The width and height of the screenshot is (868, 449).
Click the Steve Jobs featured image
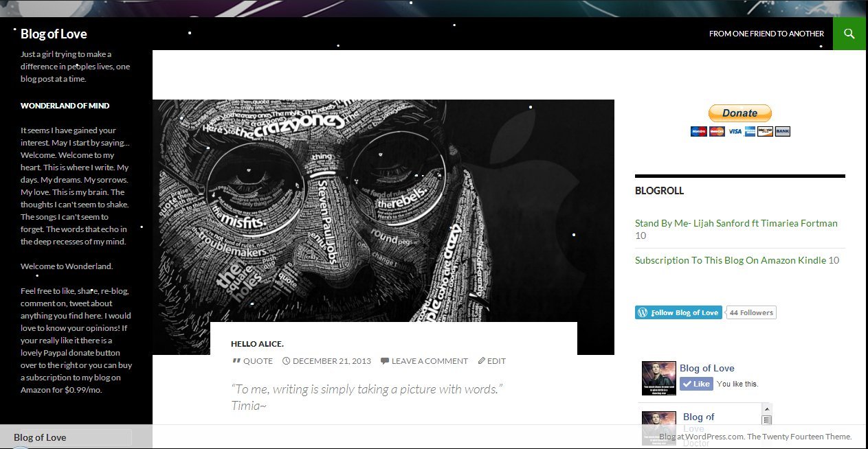point(383,206)
